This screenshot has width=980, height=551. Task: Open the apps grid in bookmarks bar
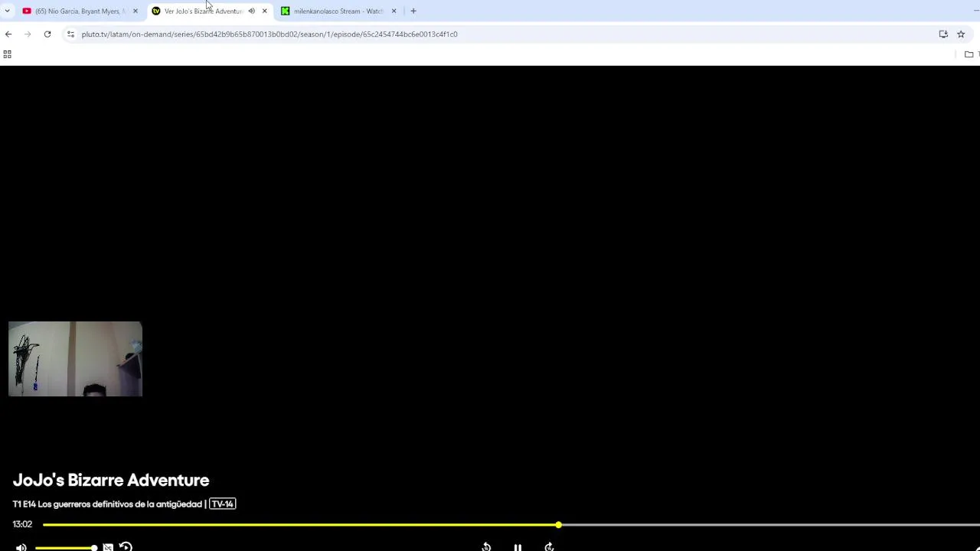coord(7,54)
